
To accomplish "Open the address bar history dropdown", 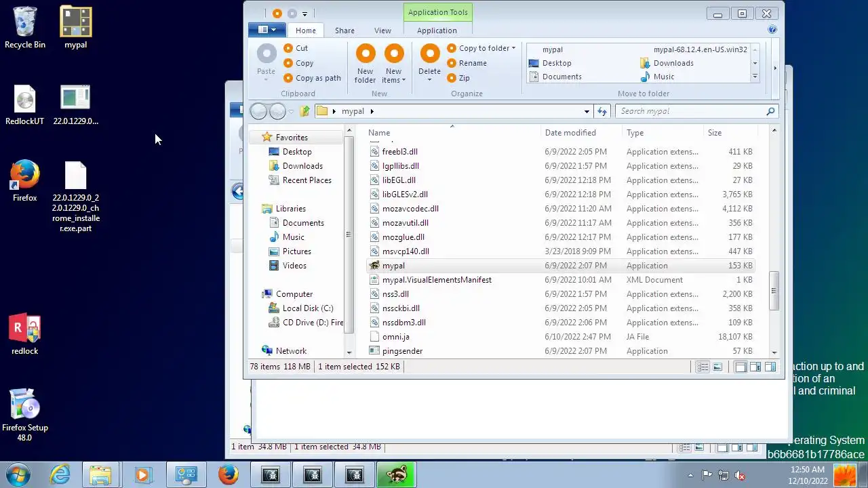I will click(x=587, y=111).
